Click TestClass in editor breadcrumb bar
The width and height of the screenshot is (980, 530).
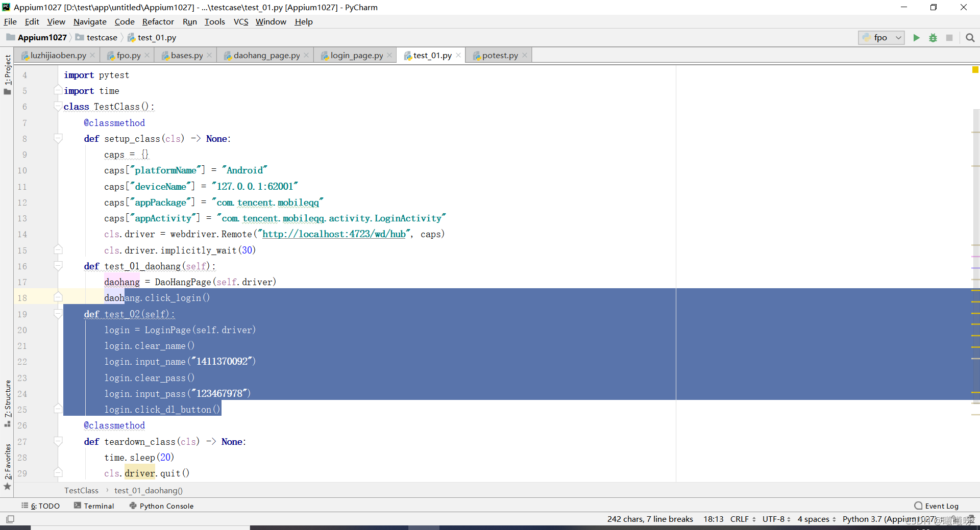81,490
